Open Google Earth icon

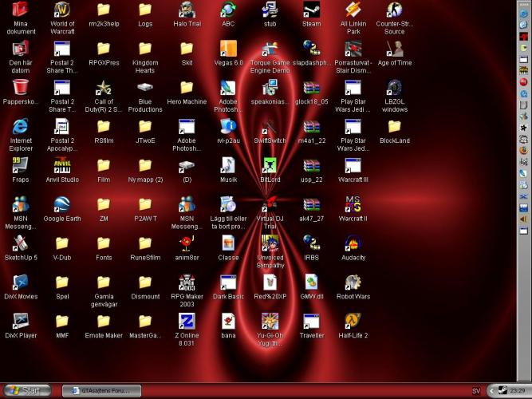click(62, 204)
